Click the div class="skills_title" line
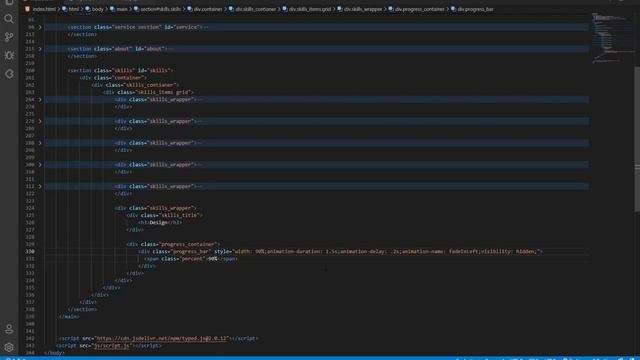This screenshot has height=360, width=640. click(164, 215)
